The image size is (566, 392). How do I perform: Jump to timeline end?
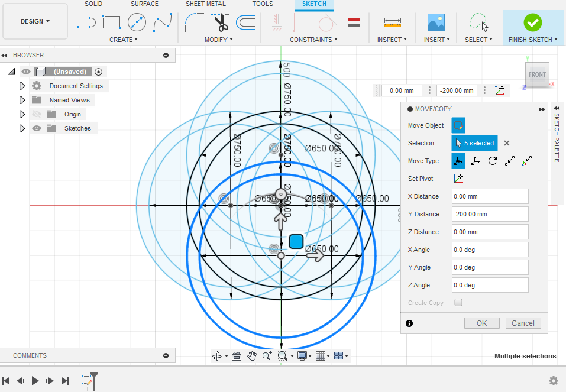(65, 380)
